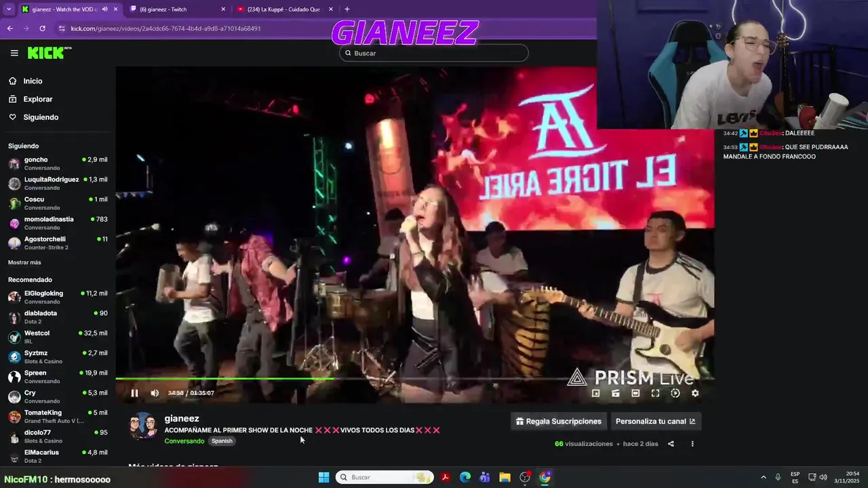Open a new browser tab
This screenshot has height=488, width=868.
point(347,9)
